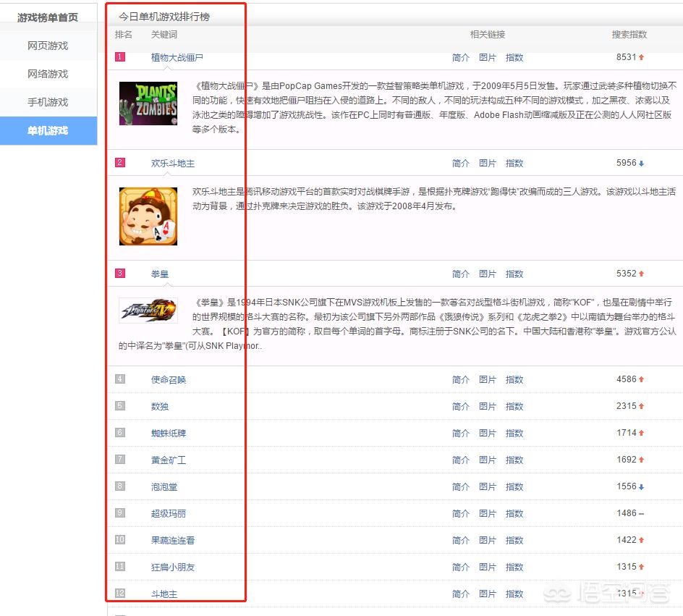Open the 狂扁小朋友 keyword link
The height and width of the screenshot is (616, 683).
coord(172,568)
